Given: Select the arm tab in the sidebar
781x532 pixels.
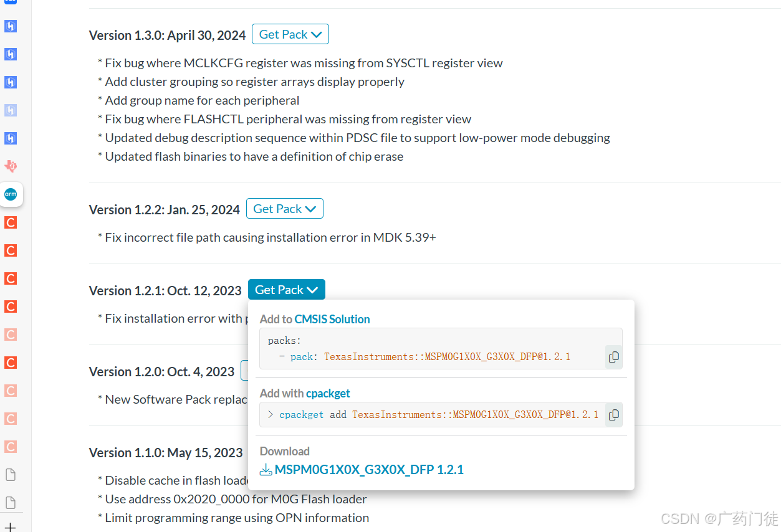Looking at the screenshot, I should coord(11,194).
